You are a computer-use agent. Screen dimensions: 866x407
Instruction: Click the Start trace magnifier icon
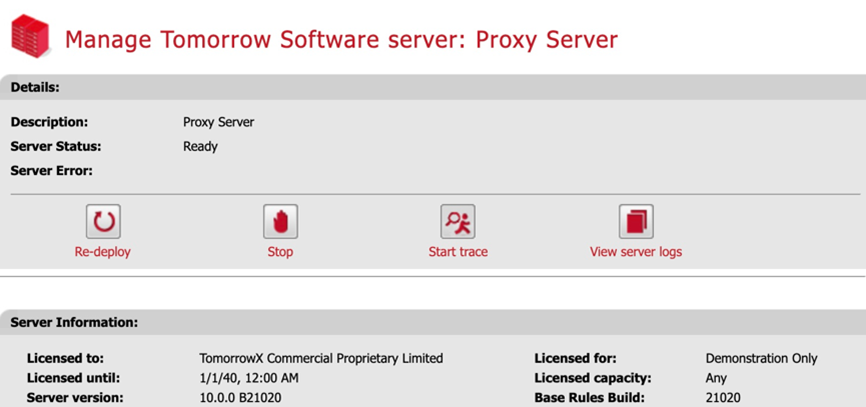click(458, 221)
